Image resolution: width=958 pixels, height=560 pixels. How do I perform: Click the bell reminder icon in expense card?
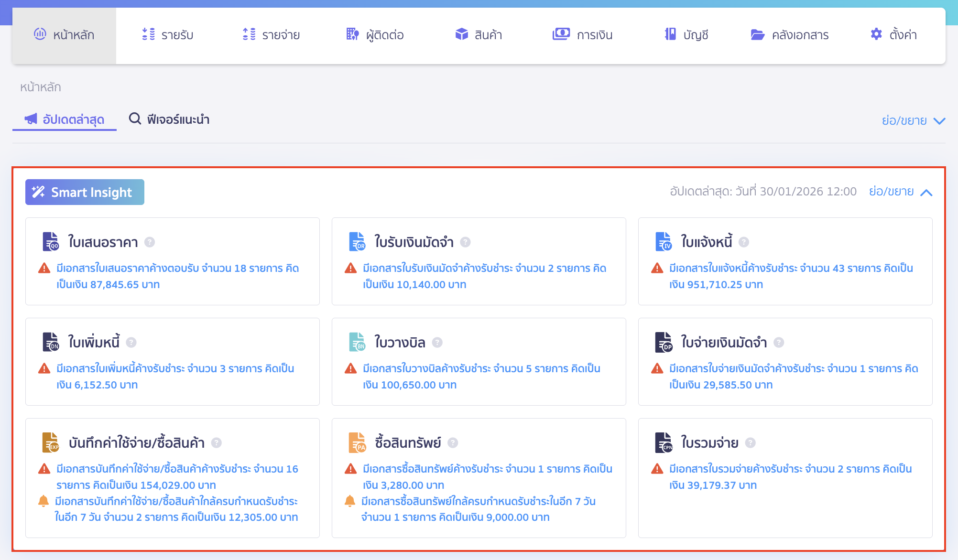click(44, 501)
